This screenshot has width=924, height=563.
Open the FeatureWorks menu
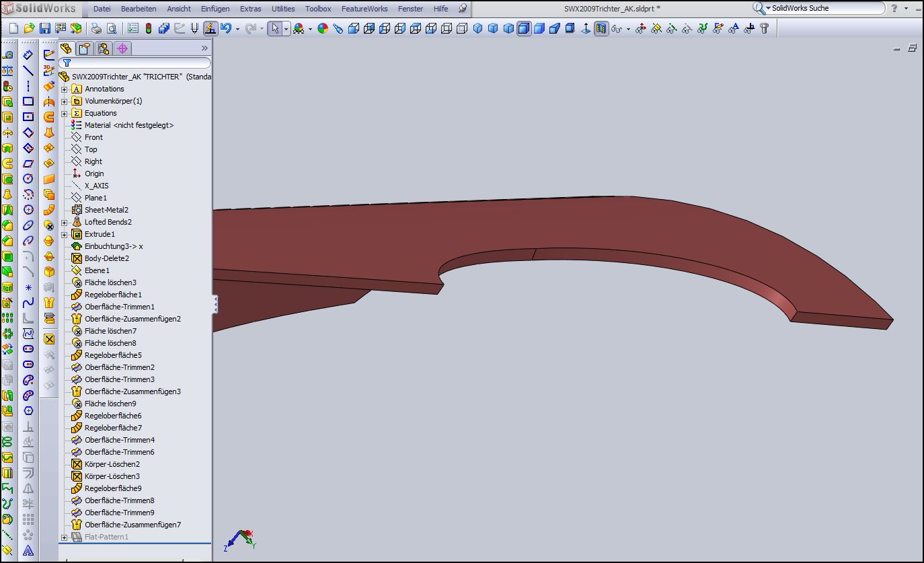point(364,9)
